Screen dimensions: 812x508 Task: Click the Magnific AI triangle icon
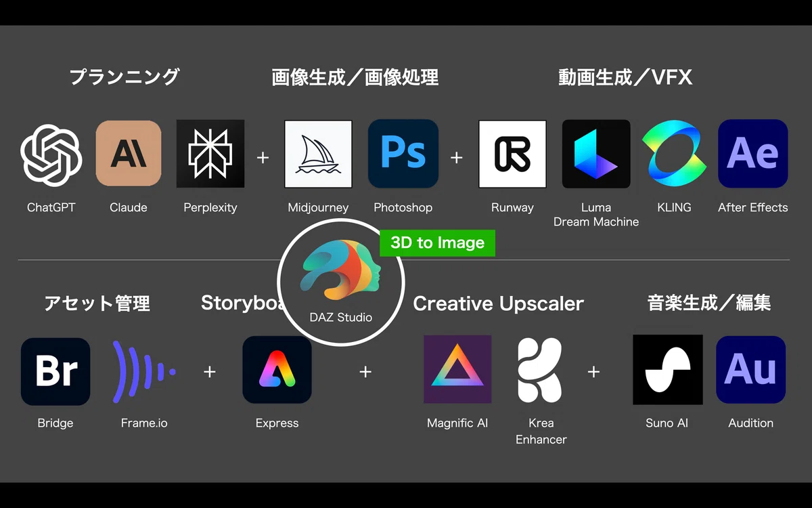click(x=457, y=369)
